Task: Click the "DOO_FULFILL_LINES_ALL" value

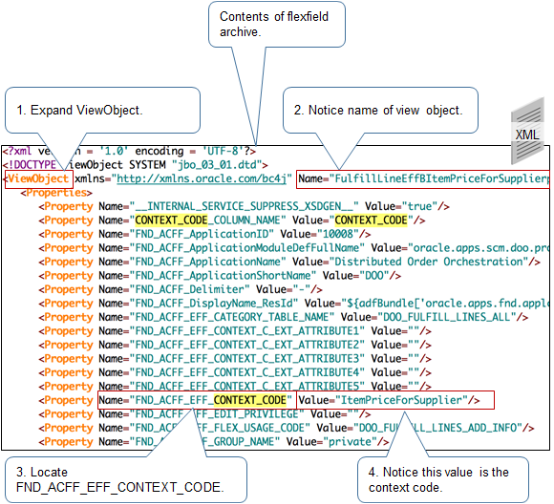Action: click(x=447, y=317)
